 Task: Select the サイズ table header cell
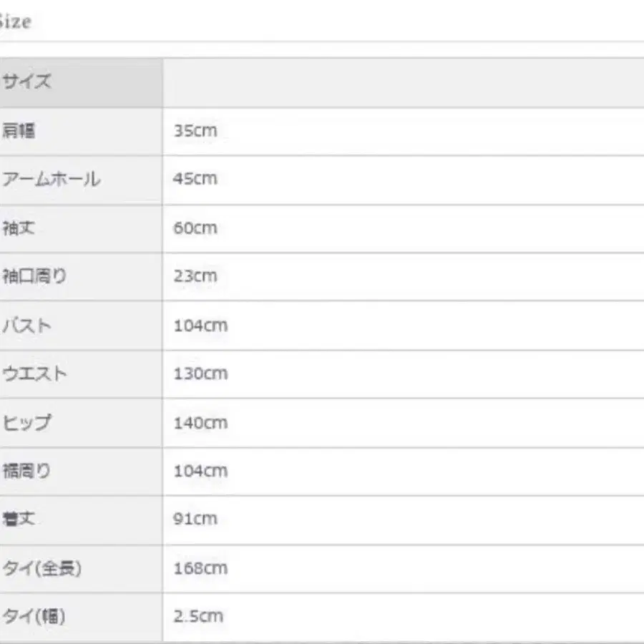coord(26,82)
